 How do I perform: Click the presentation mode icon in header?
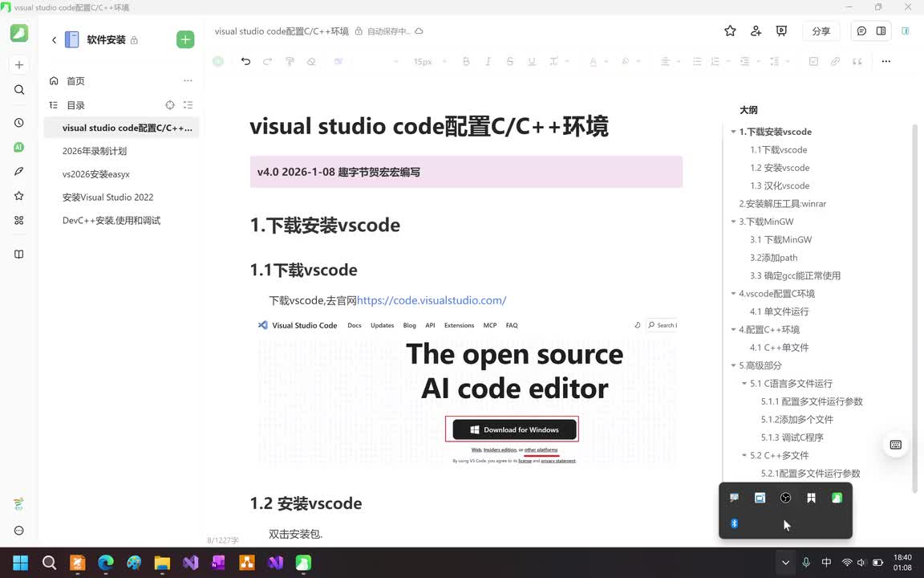(781, 31)
